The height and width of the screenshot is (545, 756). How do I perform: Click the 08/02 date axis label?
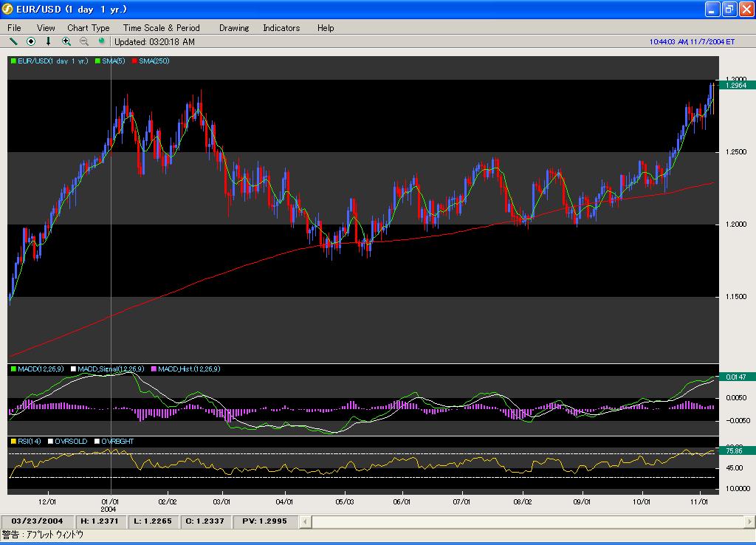tap(523, 501)
